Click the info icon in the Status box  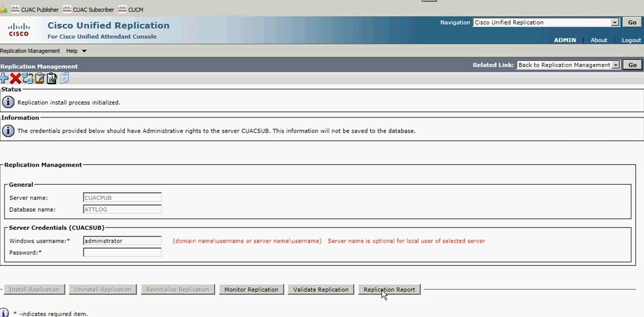coord(8,102)
